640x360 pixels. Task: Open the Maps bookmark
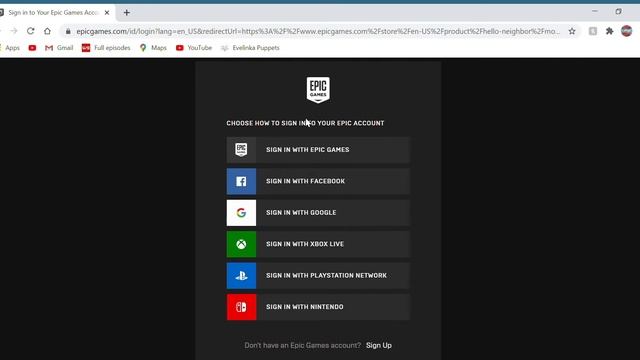pos(153,48)
